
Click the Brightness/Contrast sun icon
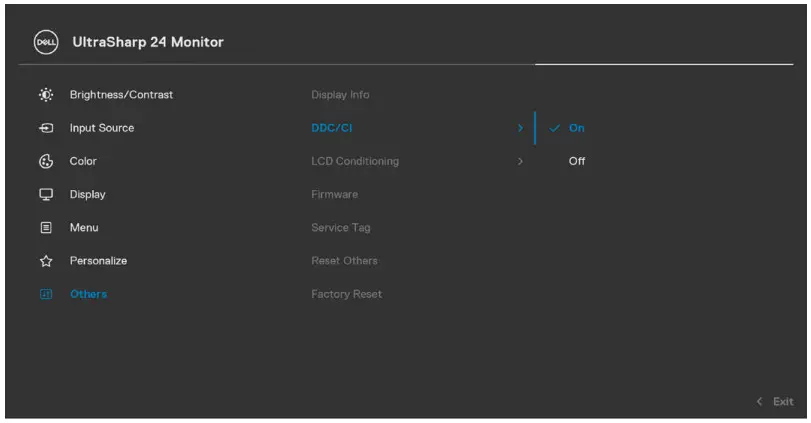pos(46,95)
